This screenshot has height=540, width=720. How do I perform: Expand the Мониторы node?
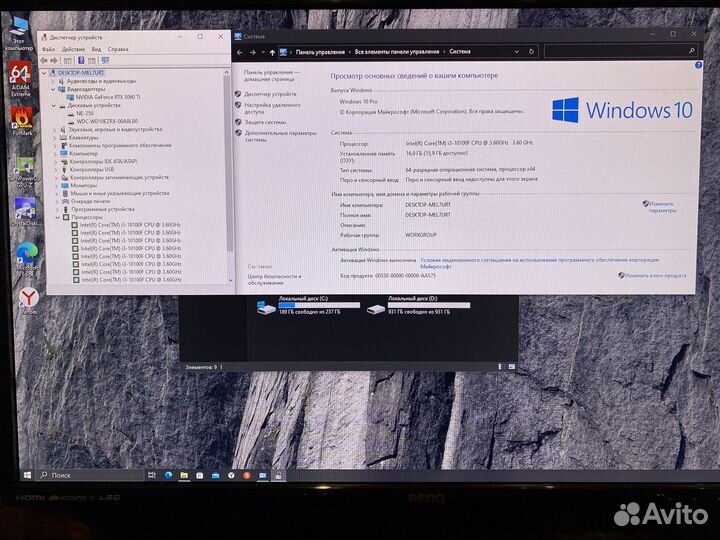(x=56, y=186)
